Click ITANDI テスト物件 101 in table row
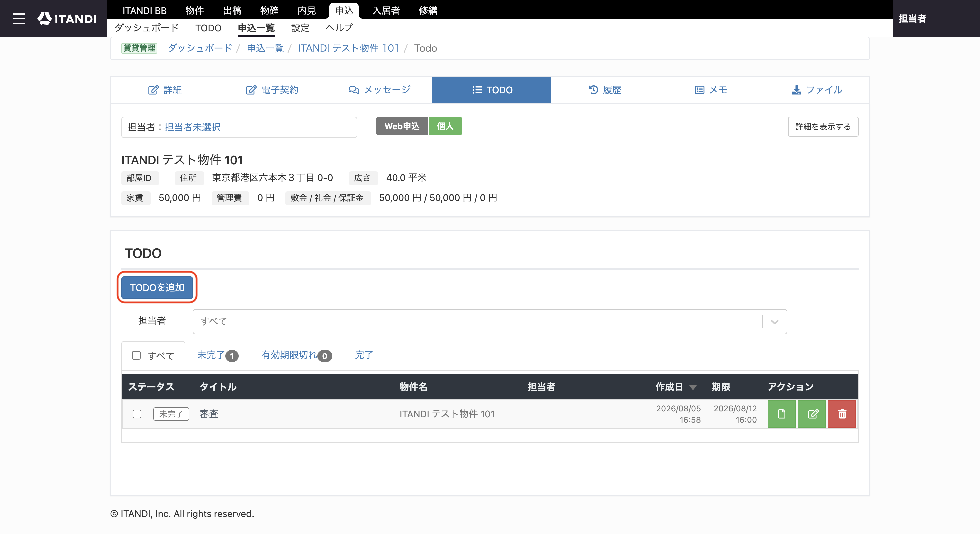Viewport: 980px width, 534px height. [x=447, y=414]
